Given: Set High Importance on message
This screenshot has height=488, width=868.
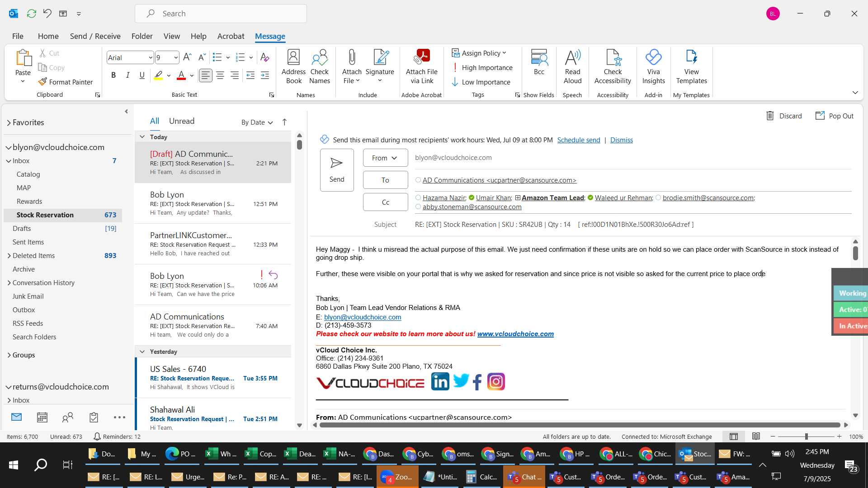Looking at the screenshot, I should pyautogui.click(x=482, y=67).
